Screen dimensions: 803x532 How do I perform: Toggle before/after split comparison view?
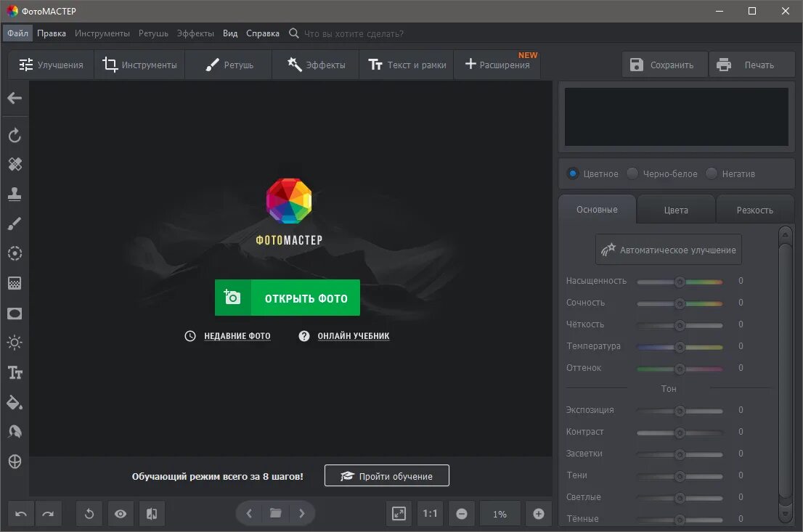point(152,514)
